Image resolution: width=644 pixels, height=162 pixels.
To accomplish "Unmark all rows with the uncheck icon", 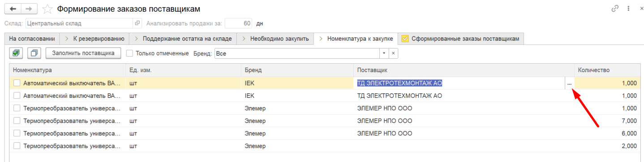I will [x=34, y=53].
